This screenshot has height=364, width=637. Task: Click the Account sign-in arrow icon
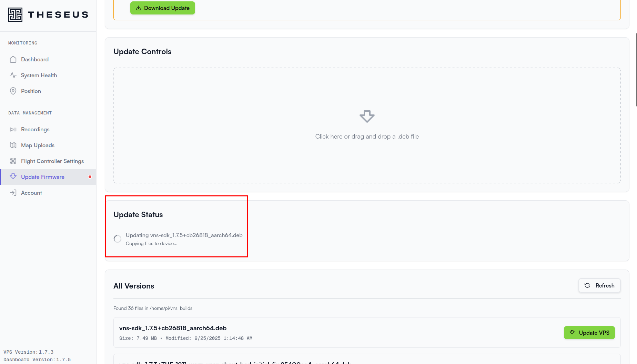click(13, 193)
